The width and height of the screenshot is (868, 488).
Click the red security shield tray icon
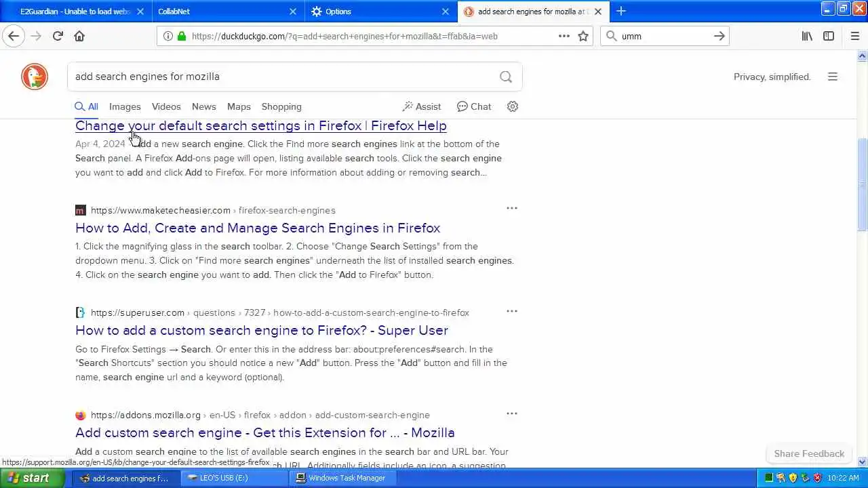point(818,478)
